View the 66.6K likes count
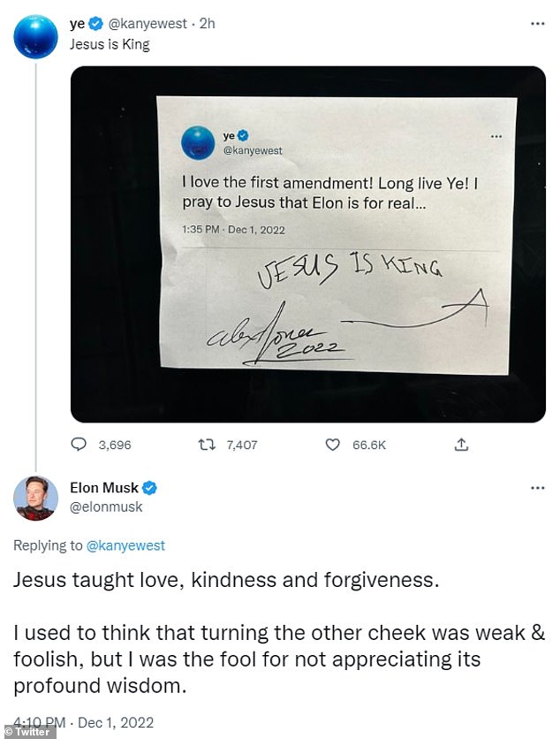 pyautogui.click(x=369, y=445)
